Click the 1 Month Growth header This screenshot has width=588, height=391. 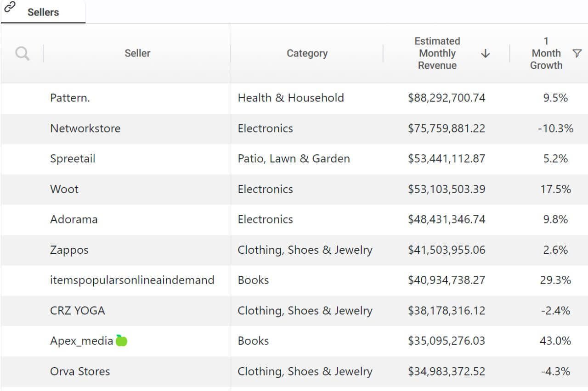[546, 53]
